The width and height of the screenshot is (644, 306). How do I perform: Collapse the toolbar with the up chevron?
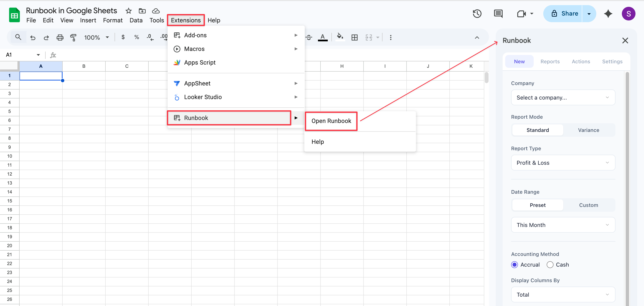tap(477, 38)
